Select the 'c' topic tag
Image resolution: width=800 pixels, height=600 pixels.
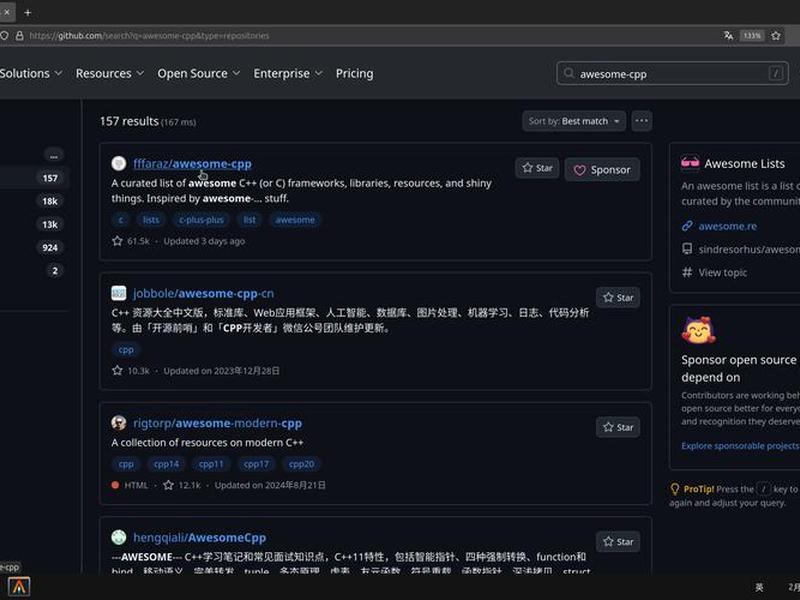point(121,220)
